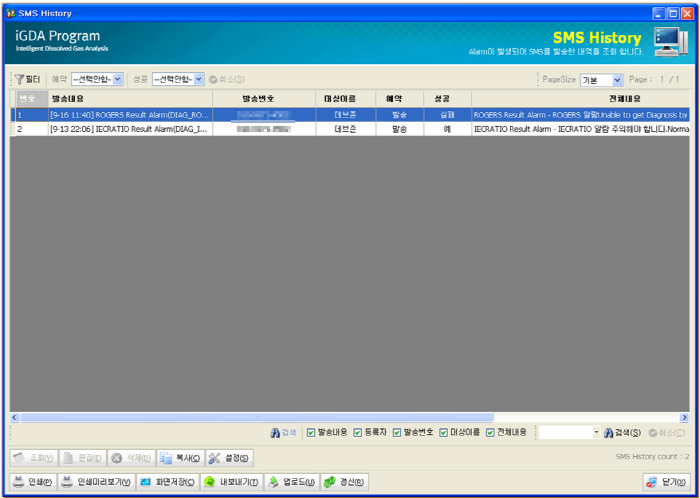The height and width of the screenshot is (498, 700).
Task: Toggle the 전체내용 checkbox
Action: (x=490, y=433)
